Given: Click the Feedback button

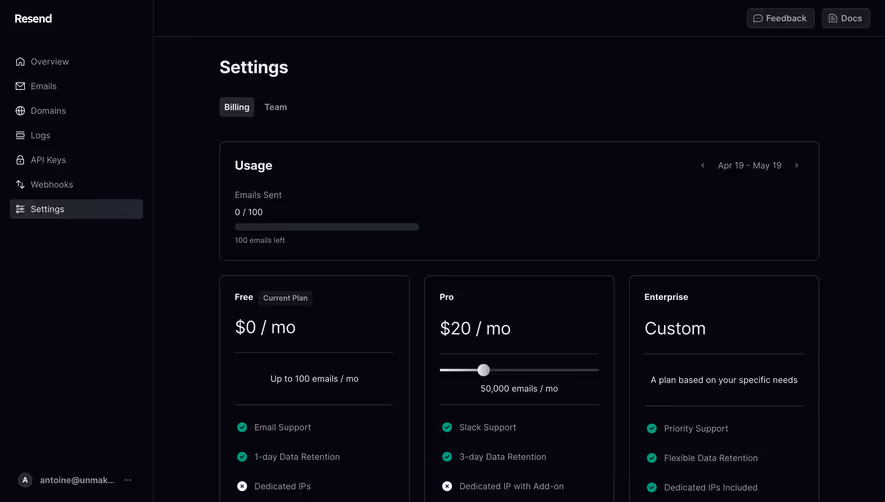Looking at the screenshot, I should 780,19.
